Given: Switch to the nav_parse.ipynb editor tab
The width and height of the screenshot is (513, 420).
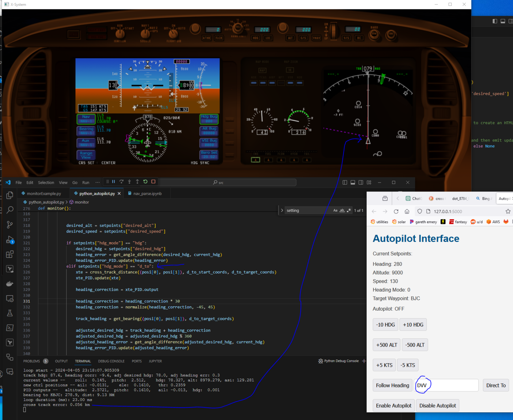Looking at the screenshot, I should click(147, 193).
